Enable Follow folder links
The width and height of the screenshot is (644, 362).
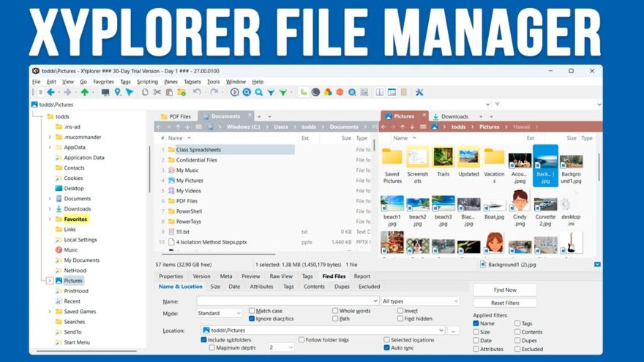click(x=302, y=340)
